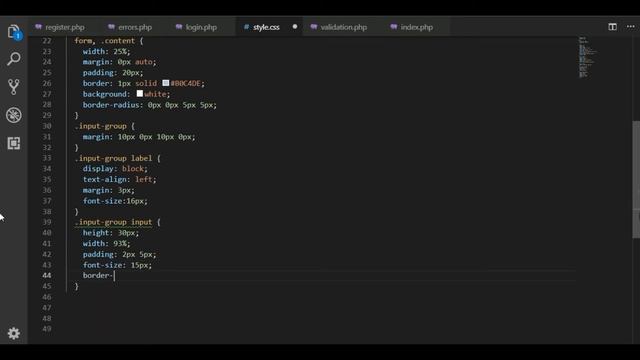Place cursor on 'width: 25%;' line
Screen dimensions: 640x360
107,51
